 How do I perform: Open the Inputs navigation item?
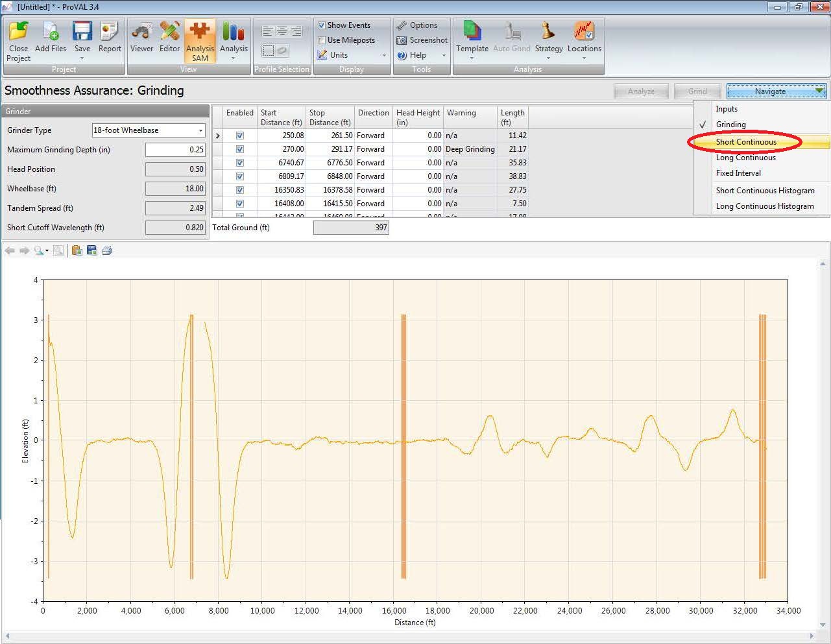(x=727, y=109)
